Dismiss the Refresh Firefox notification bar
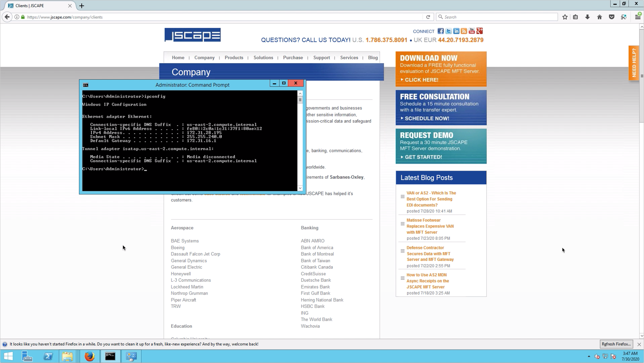This screenshot has width=644, height=363. point(639,344)
